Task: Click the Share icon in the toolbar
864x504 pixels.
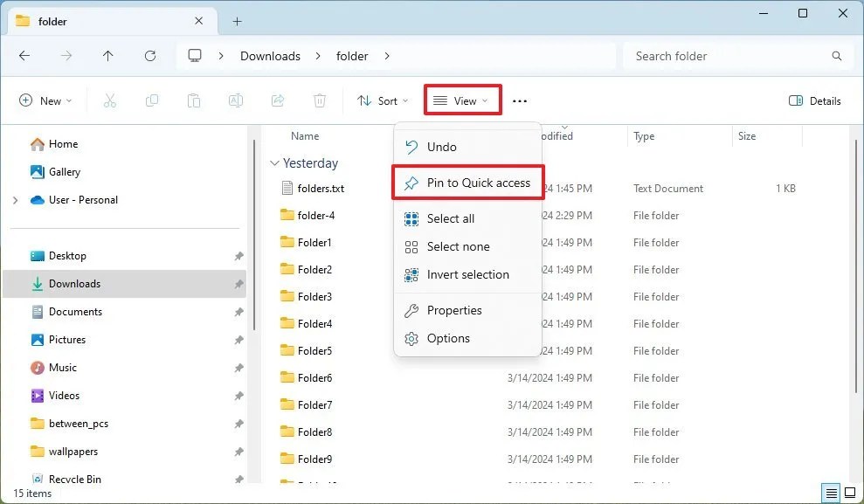Action: point(278,100)
